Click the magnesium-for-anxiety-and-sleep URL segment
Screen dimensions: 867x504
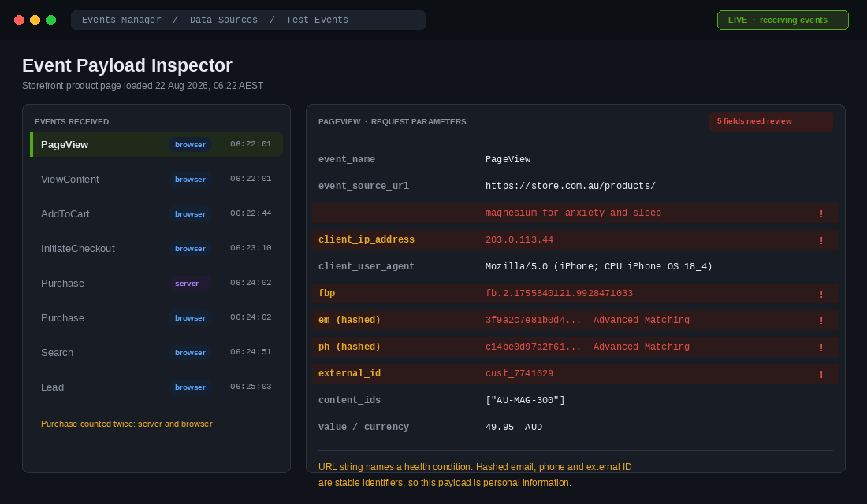point(573,213)
